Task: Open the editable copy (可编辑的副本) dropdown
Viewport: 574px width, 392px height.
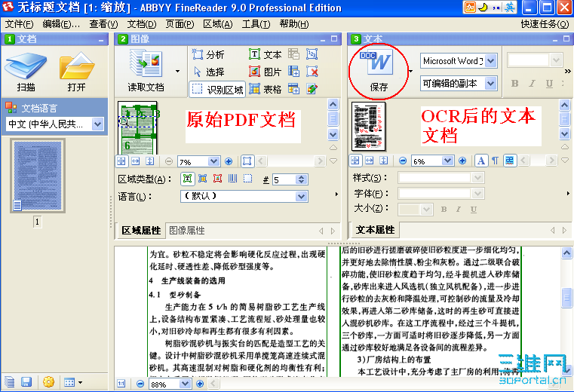Action: [490, 84]
